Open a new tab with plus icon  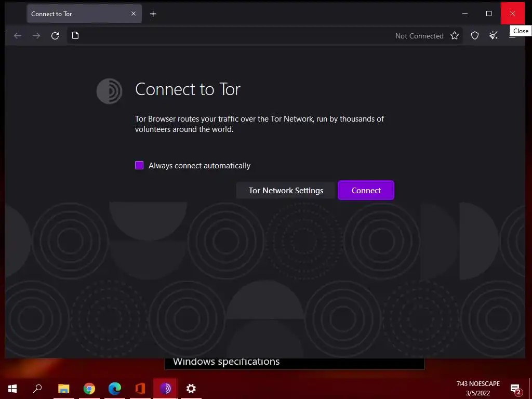153,14
